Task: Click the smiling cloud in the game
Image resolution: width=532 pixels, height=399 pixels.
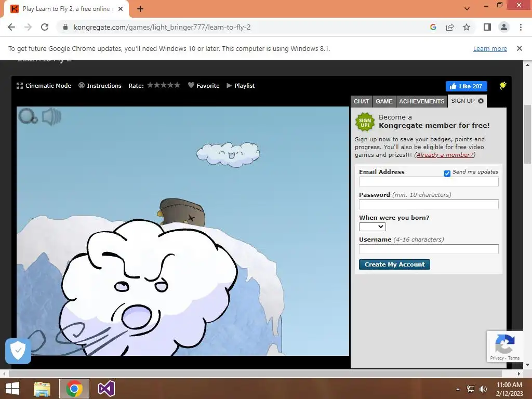Action: tap(228, 154)
